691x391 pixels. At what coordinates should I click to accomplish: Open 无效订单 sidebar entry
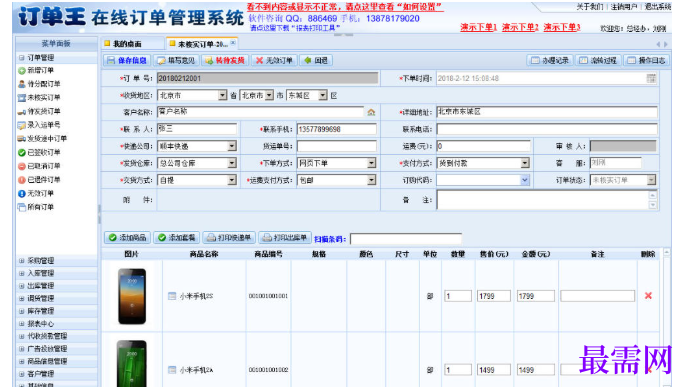(36, 194)
